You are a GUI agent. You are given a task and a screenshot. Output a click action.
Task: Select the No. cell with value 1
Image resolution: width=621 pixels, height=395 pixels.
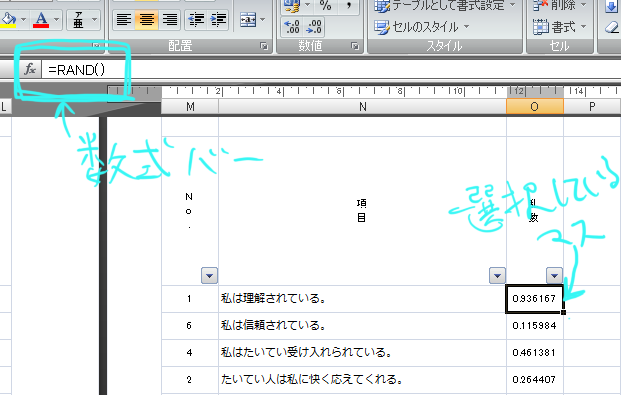(x=190, y=299)
